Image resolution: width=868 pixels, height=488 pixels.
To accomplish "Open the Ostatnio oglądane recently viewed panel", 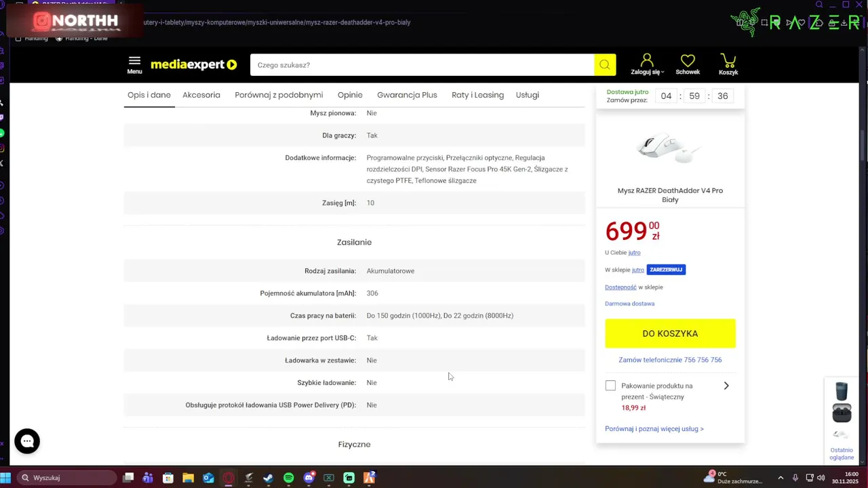I will (842, 420).
